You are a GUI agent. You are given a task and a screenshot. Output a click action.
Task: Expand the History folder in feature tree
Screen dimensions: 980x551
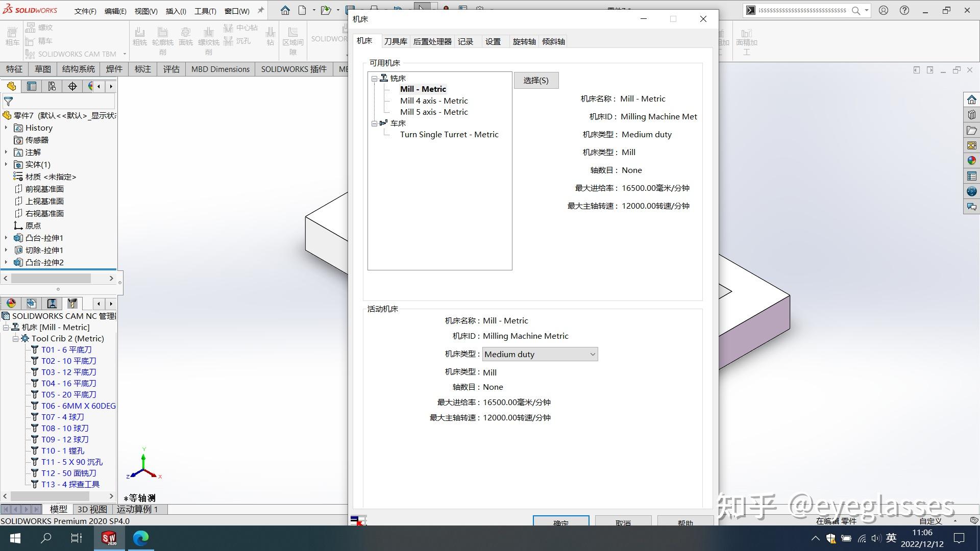point(6,128)
